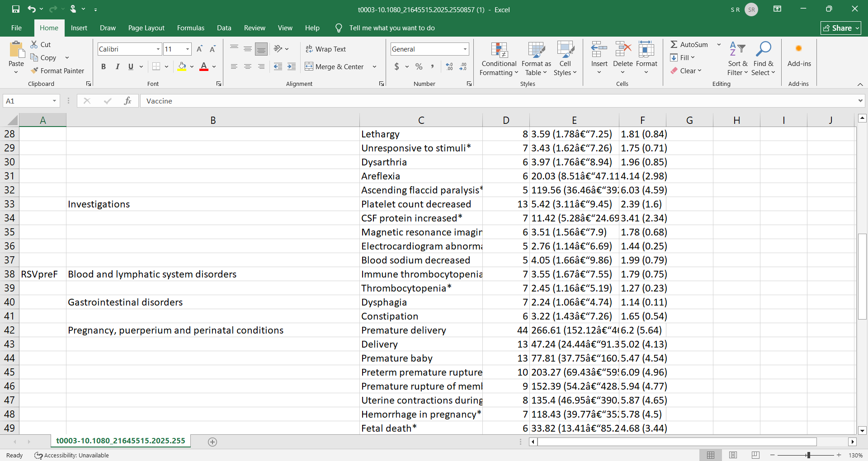Expand the Fill Color dropdown arrow
This screenshot has height=461, width=868.
point(192,66)
